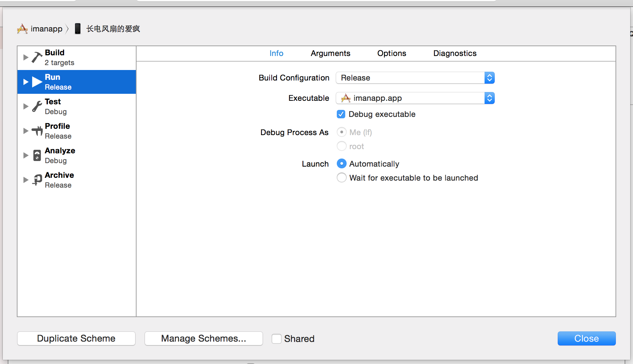Open the Diagnostics tab

455,53
